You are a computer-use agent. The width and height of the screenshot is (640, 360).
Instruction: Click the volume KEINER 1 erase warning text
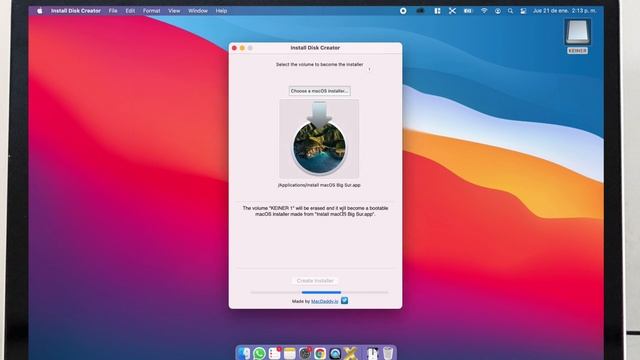[315, 211]
